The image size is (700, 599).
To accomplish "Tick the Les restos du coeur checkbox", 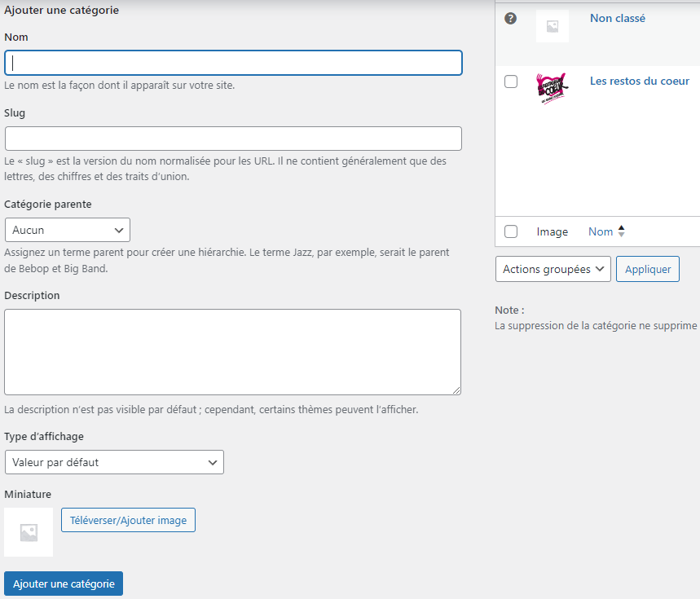I will point(511,81).
